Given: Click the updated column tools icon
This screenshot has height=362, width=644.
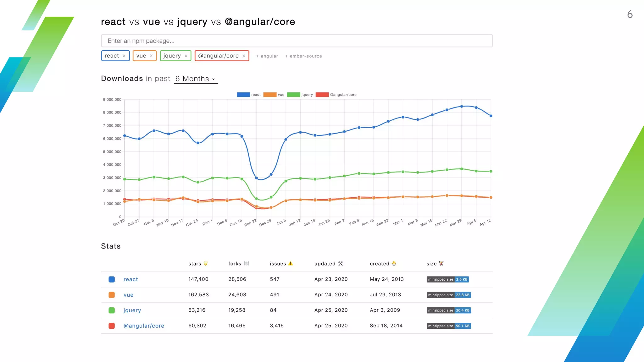Looking at the screenshot, I should pyautogui.click(x=341, y=263).
